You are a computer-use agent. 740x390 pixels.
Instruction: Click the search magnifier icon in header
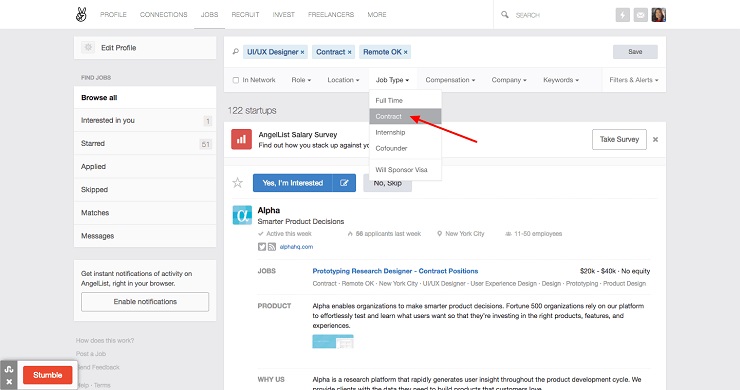click(x=505, y=15)
